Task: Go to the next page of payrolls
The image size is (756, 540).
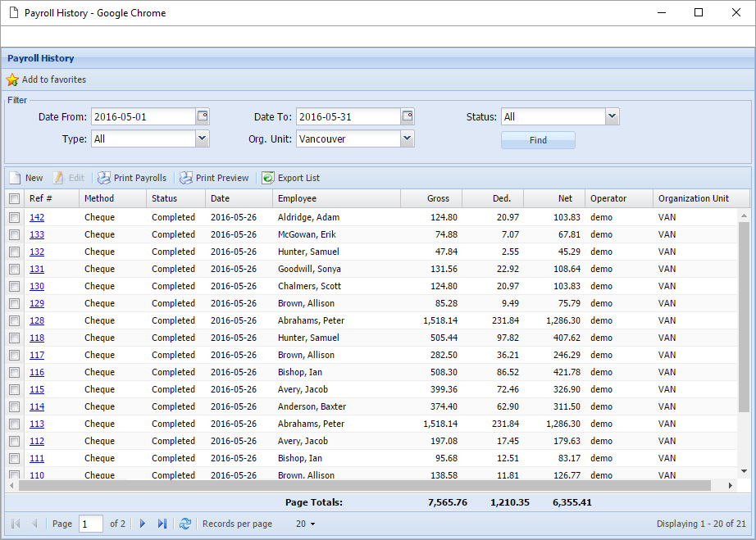Action: 143,524
